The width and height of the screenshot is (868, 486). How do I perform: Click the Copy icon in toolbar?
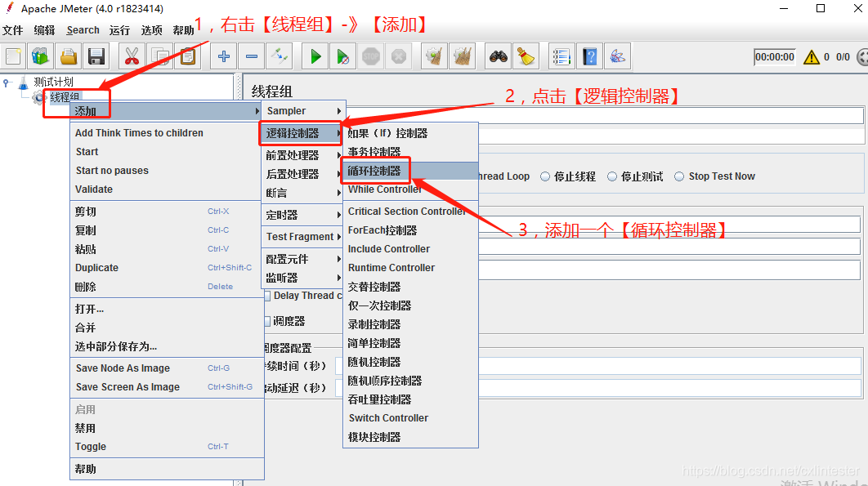point(160,56)
